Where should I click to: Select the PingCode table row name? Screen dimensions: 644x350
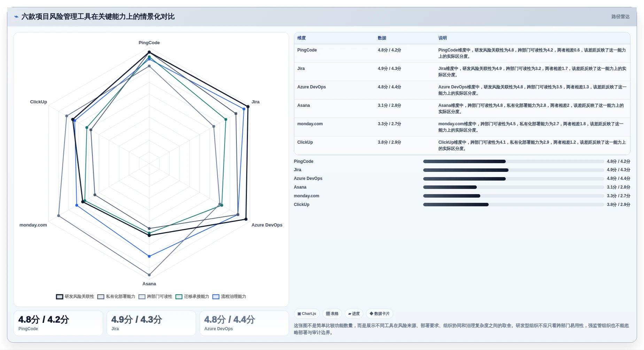(x=307, y=50)
